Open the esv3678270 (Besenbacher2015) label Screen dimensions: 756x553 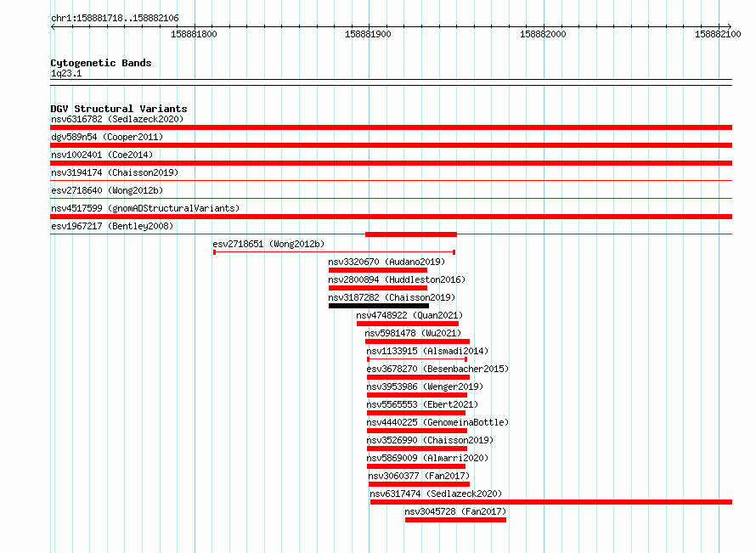(x=437, y=369)
